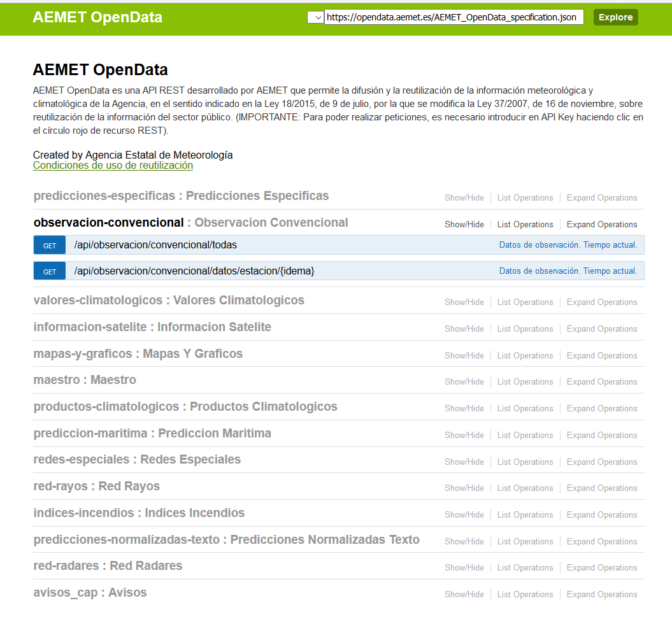Viewport: 672px width, 617px height.
Task: Click the Explore button
Action: [x=615, y=17]
